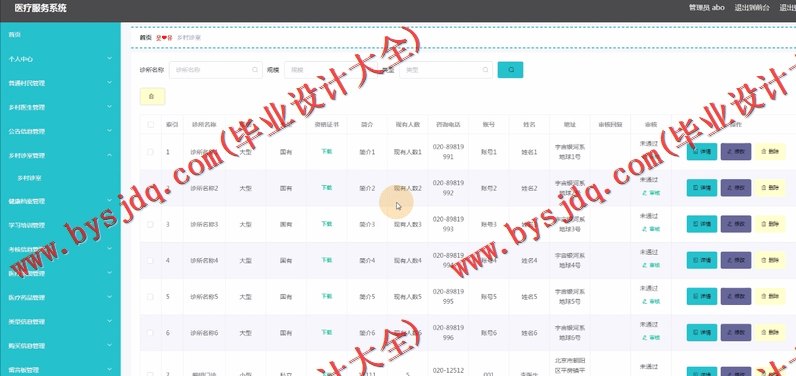Viewport: 796px width, 376px height.
Task: Select the checkbox for row 诊所名称5
Action: [150, 297]
